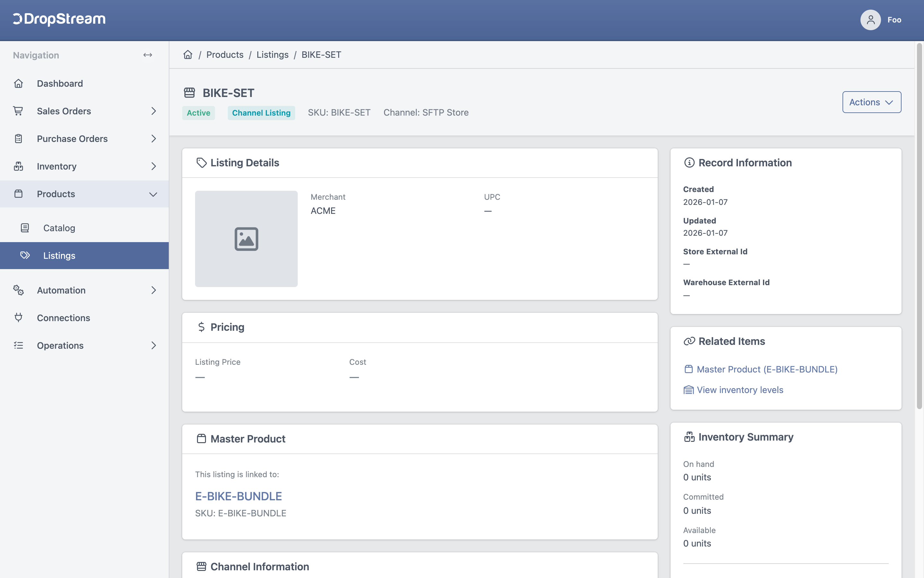Click the Foo username
This screenshot has height=578, width=924.
[894, 20]
